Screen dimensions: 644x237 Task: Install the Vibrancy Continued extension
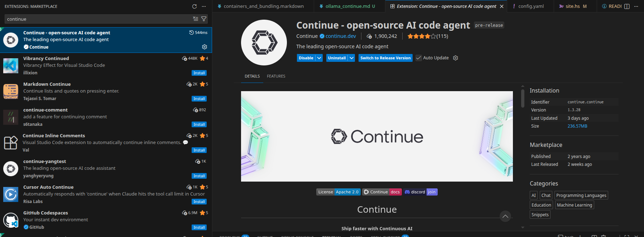coord(199,73)
